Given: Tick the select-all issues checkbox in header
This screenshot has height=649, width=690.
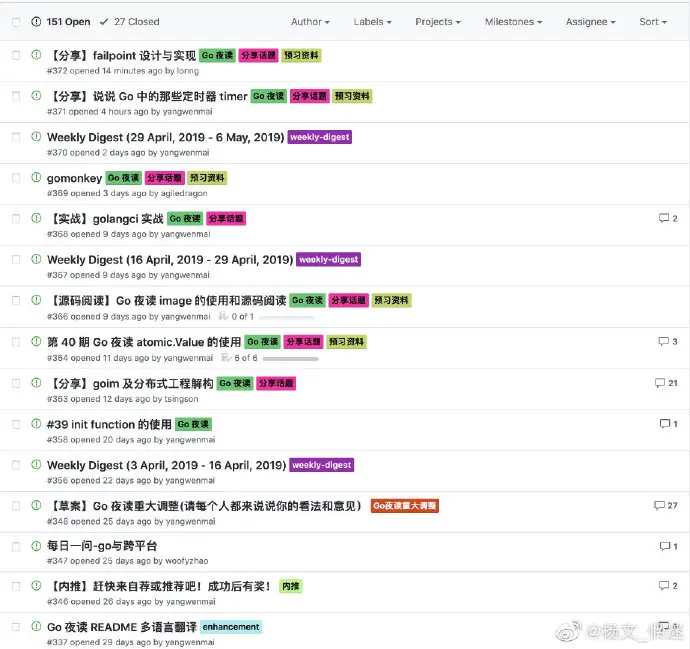Looking at the screenshot, I should 16,22.
